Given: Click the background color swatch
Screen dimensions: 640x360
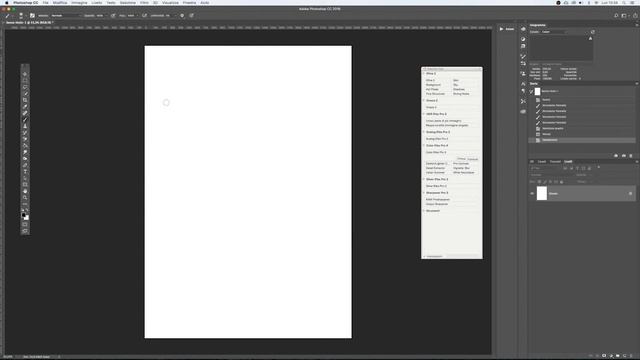Looking at the screenshot, I should pyautogui.click(x=27, y=218).
